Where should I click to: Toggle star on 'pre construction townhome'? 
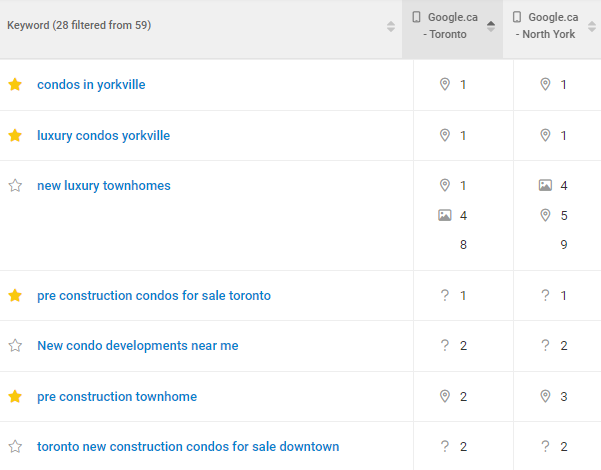[x=15, y=397]
